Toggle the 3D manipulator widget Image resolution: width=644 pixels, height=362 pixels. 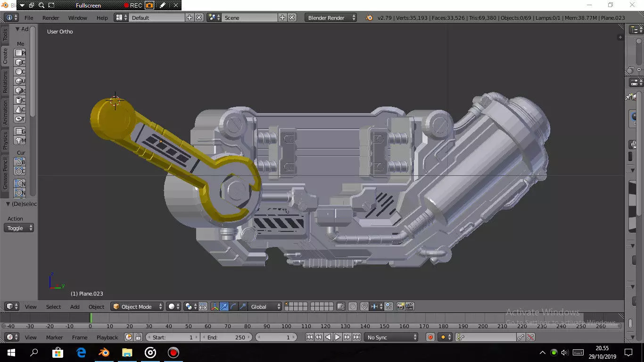click(215, 306)
